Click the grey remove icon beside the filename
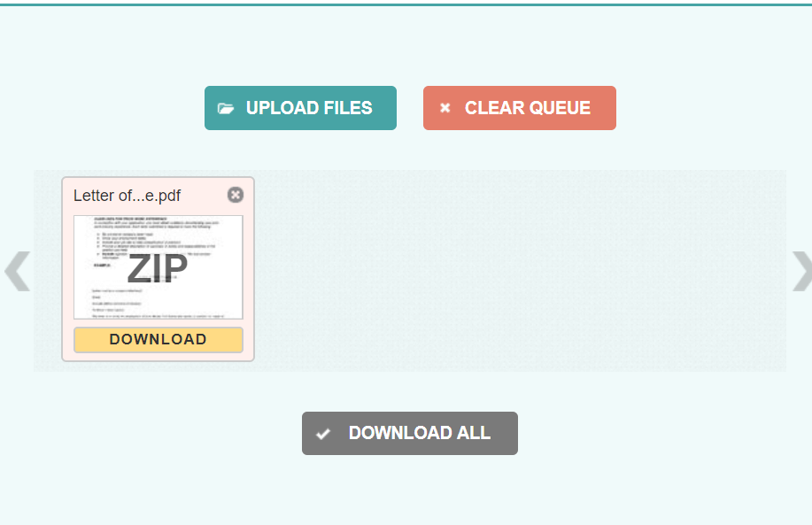Image resolution: width=812 pixels, height=525 pixels. [x=235, y=195]
